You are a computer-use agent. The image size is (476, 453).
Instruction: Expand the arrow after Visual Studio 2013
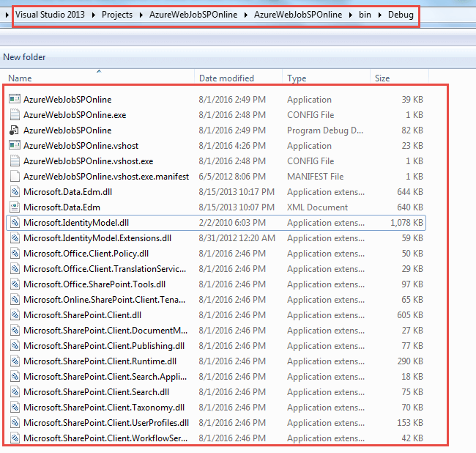pos(94,15)
